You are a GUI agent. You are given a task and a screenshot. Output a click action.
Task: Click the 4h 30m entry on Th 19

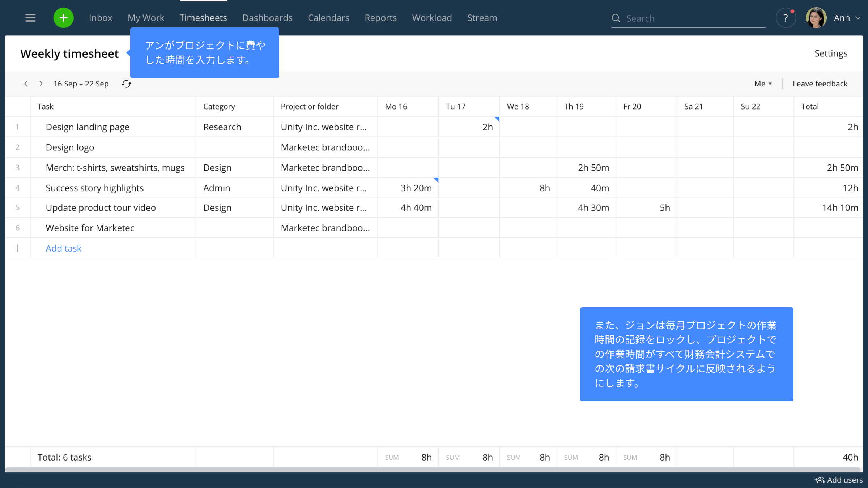tap(593, 208)
